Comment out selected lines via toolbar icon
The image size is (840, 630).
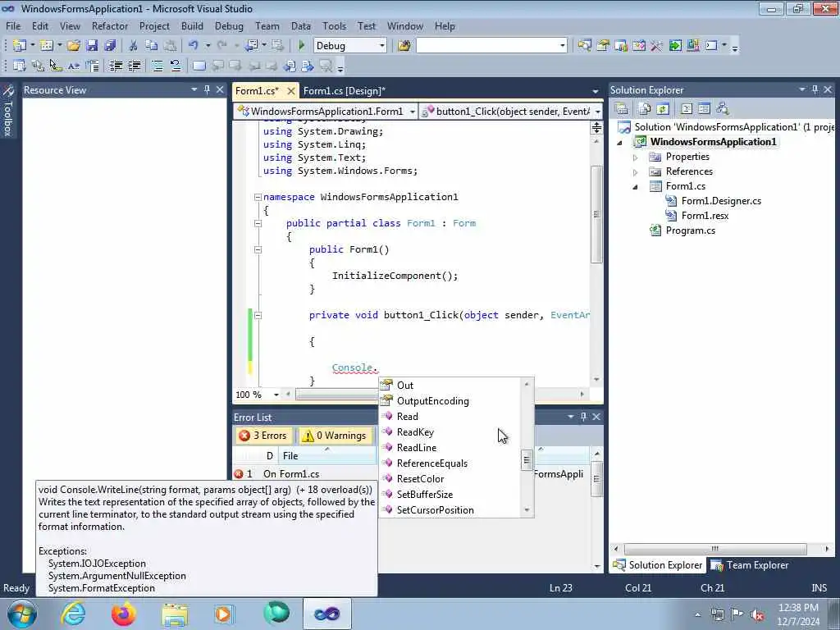coord(157,66)
